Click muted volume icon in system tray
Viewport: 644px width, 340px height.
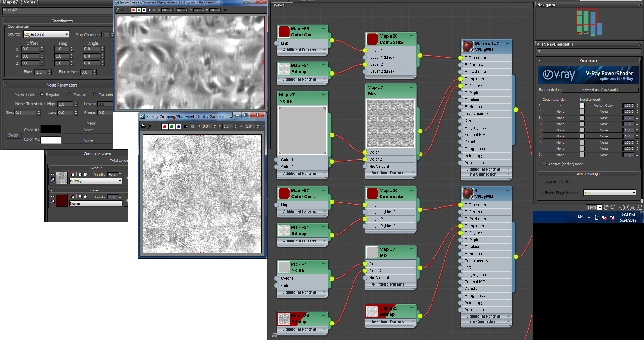604,217
